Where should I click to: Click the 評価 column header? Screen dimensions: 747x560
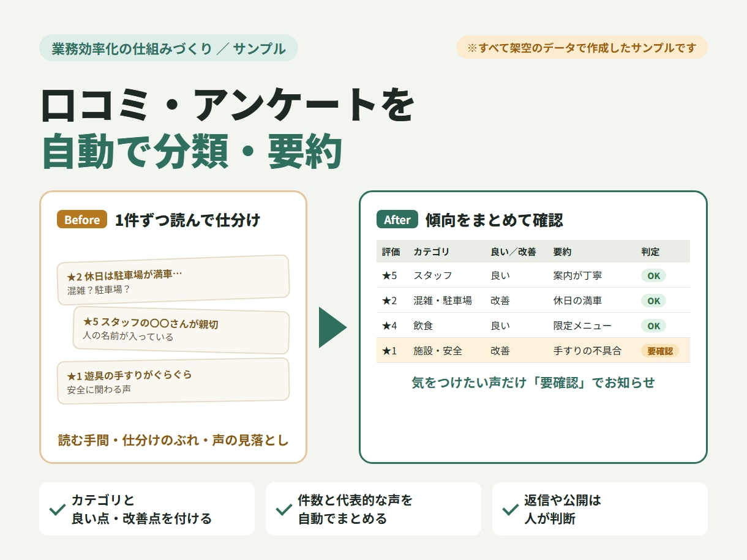click(x=391, y=252)
